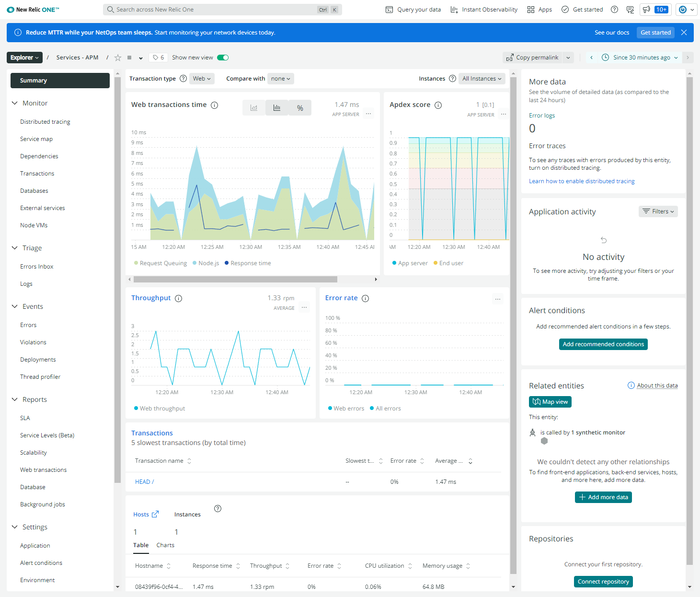This screenshot has height=597, width=700.
Task: Show info for Web transactions time
Action: (215, 105)
